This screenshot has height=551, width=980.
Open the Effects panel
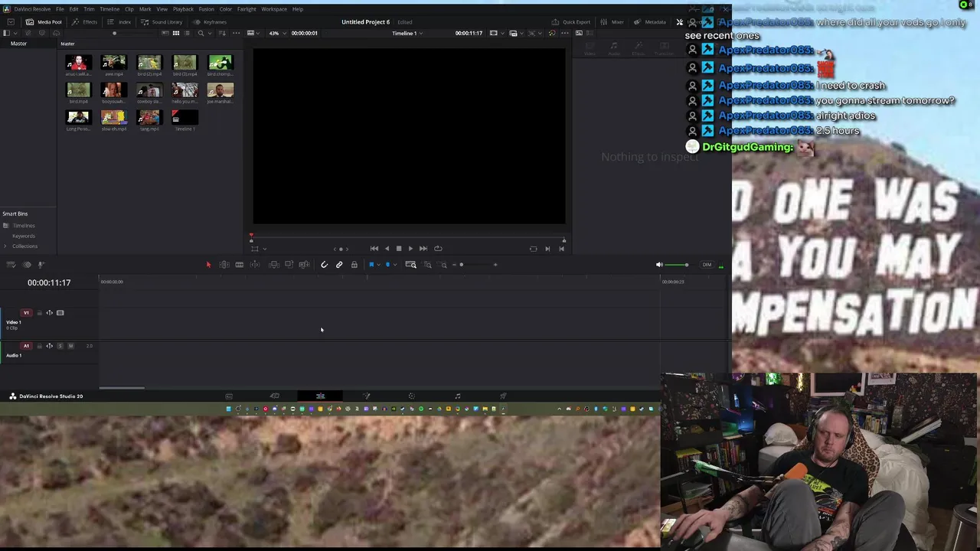point(85,22)
